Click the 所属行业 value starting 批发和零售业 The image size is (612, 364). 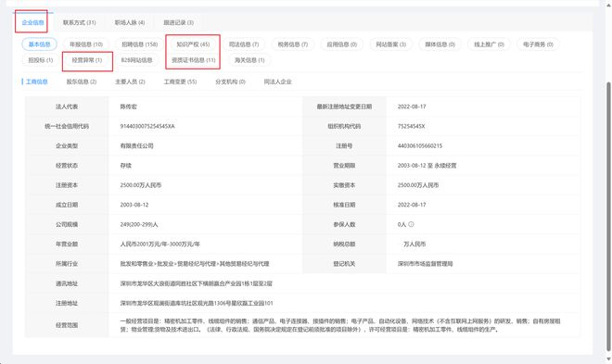tap(195, 264)
